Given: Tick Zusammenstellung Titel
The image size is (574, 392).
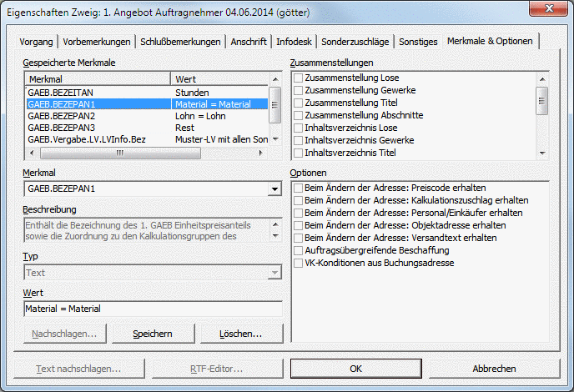Looking at the screenshot, I should point(299,103).
